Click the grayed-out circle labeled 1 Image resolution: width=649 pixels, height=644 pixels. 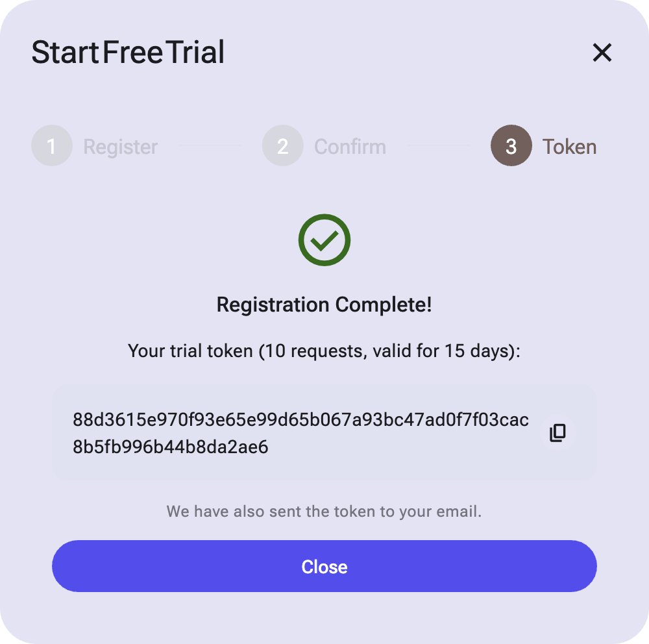52,145
